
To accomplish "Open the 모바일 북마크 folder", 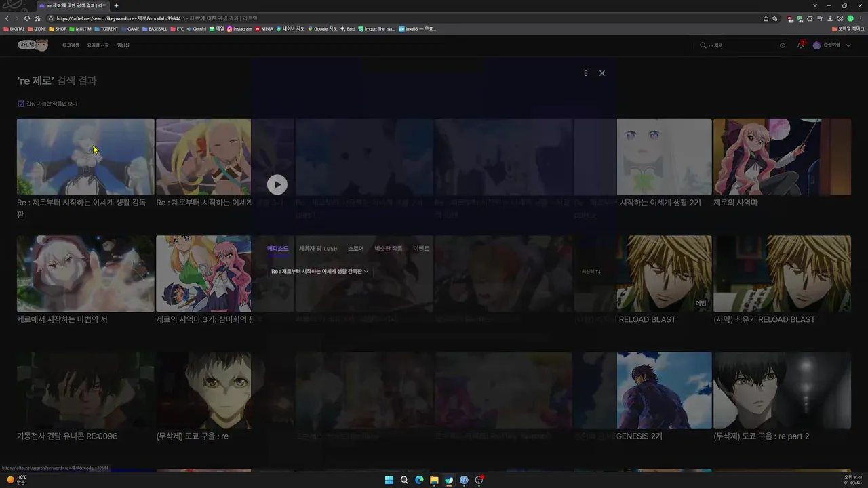I will (848, 29).
